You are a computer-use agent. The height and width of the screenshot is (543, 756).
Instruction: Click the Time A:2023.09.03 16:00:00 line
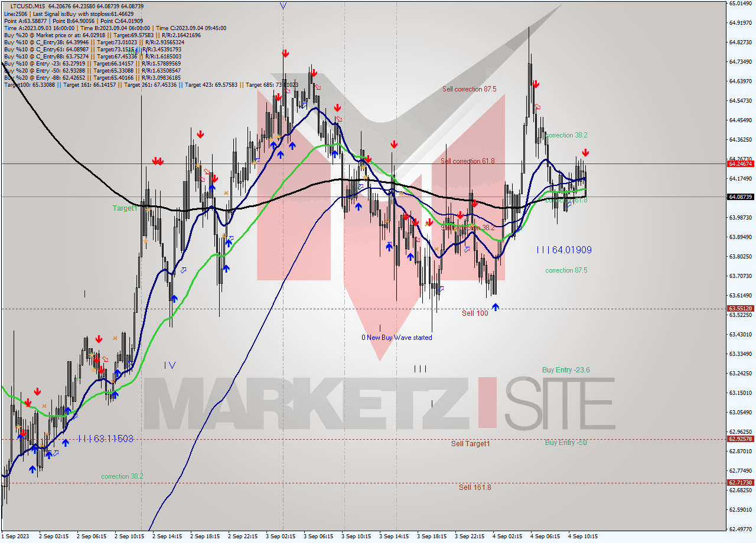point(115,28)
